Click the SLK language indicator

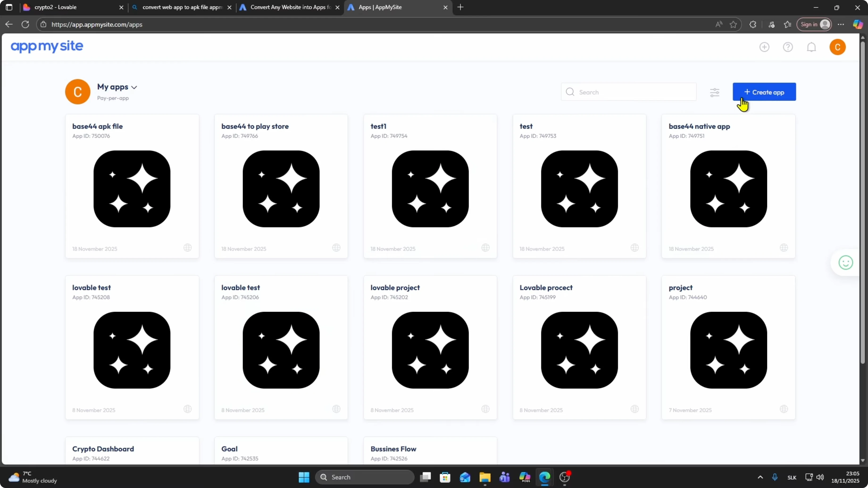click(x=792, y=478)
